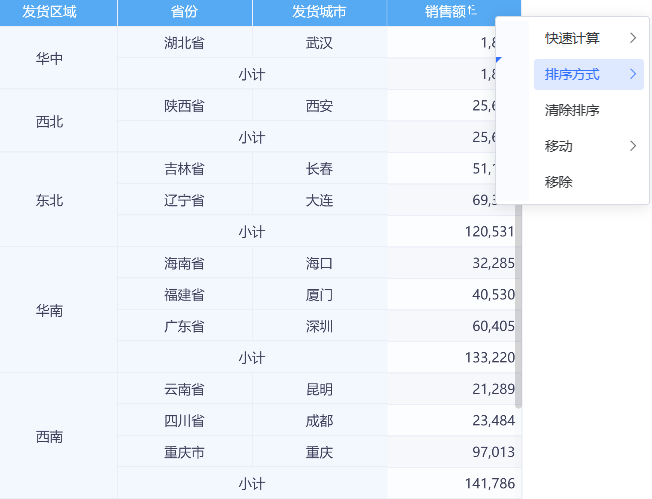Viewport: 652px width, 499px height.
Task: Open the 排序方式 submenu
Action: click(589, 74)
